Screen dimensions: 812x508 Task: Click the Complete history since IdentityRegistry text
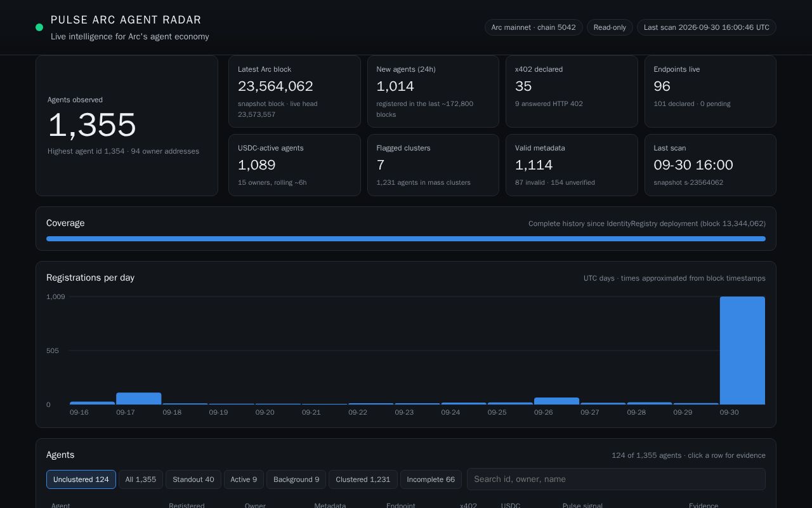(647, 224)
